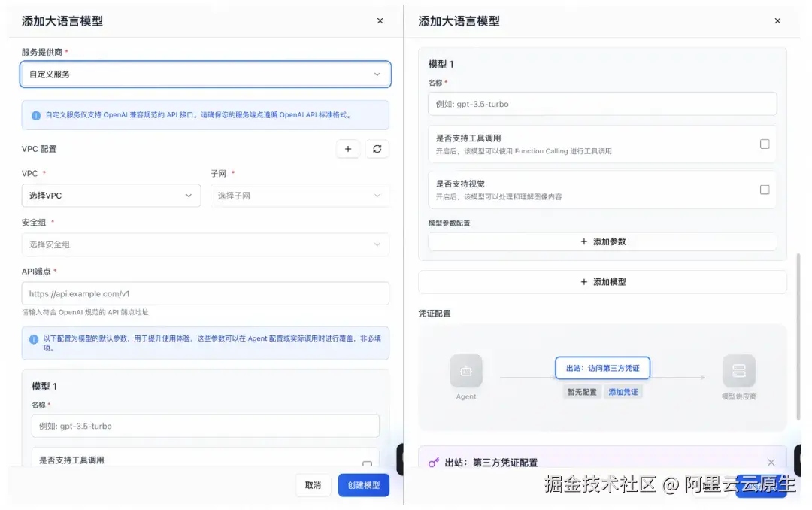
Task: Click the plus icon beside VPC 配置
Action: [347, 149]
